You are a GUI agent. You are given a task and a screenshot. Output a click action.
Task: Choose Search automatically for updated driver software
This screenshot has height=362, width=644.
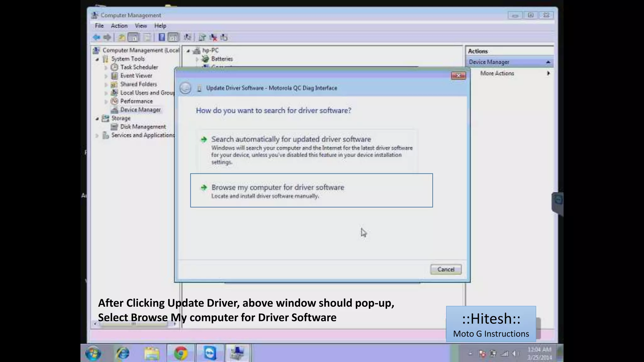308,151
